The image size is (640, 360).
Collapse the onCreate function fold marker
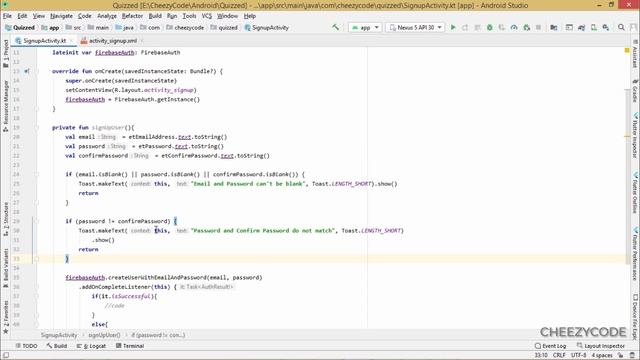36,71
